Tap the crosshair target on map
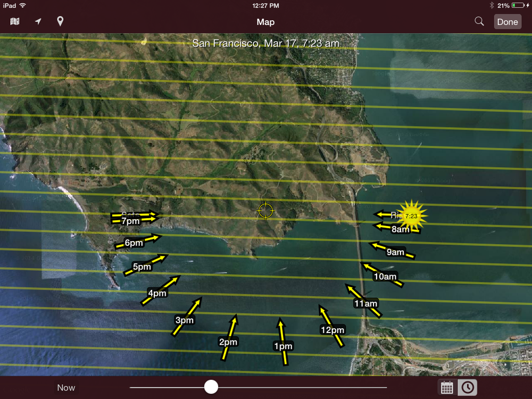This screenshot has height=399, width=532. (265, 211)
